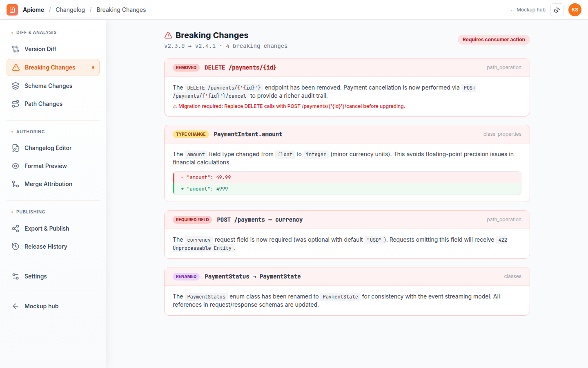Click the Version Diff sidebar icon
The width and height of the screenshot is (588, 368).
point(16,49)
